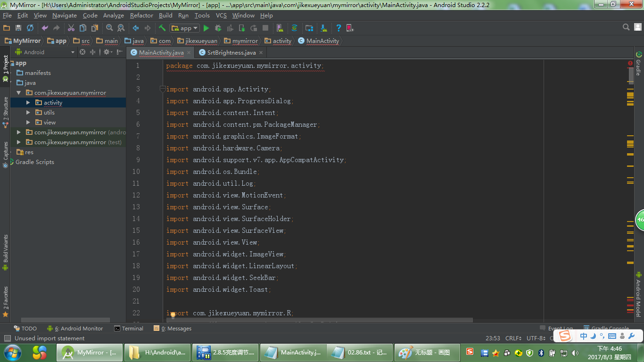Open the Build Variants side tab
Viewport: 644px width, 362px height.
[x=5, y=253]
